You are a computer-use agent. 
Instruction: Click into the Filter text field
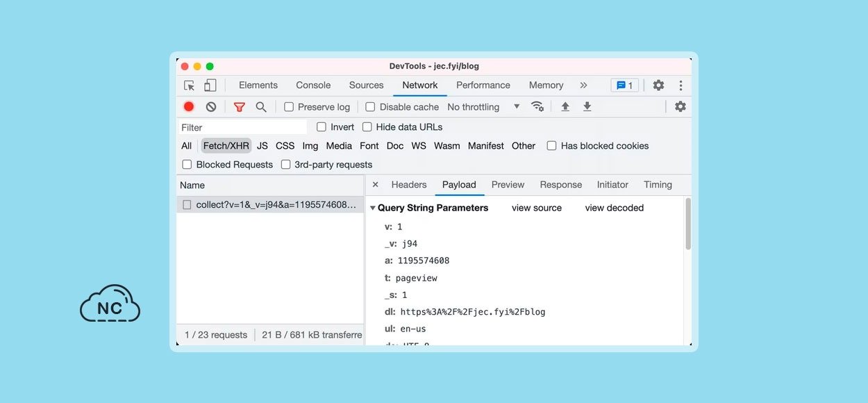242,127
